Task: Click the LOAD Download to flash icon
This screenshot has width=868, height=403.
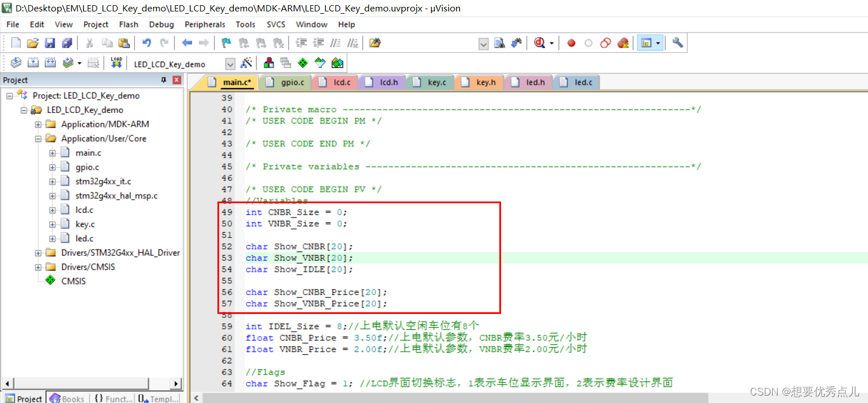Action: [x=116, y=63]
